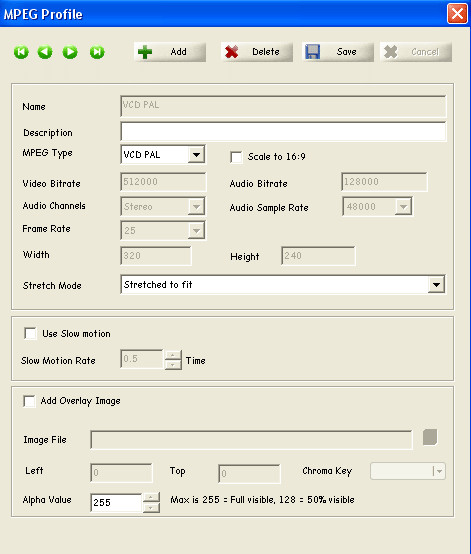The width and height of the screenshot is (471, 554).
Task: Click the Alpha Value input box
Action: 116,502
